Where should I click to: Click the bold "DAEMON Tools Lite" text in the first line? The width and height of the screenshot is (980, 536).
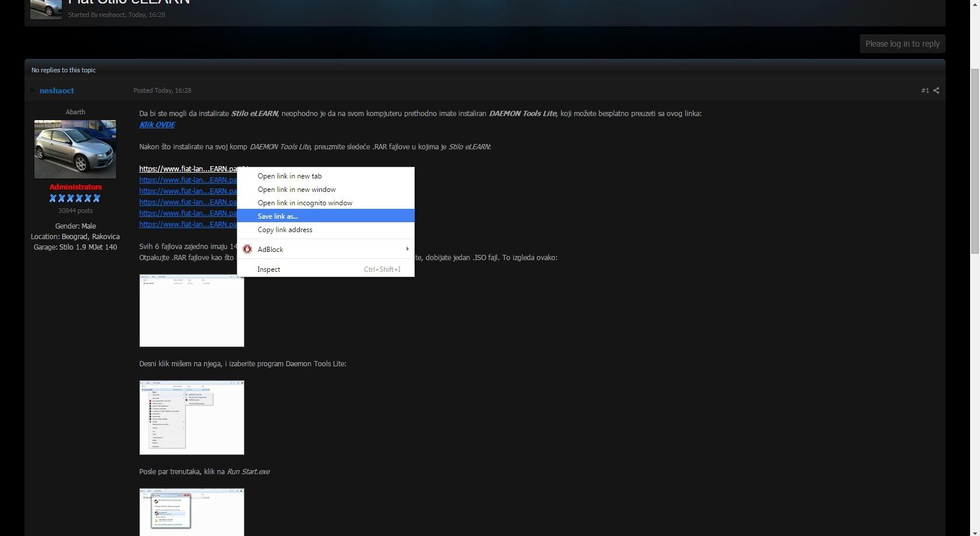pos(523,113)
